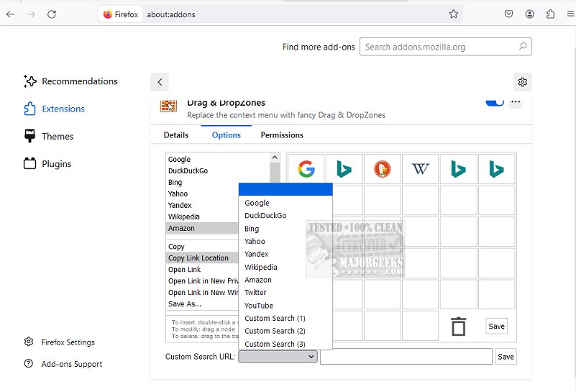Choose Google in the dropdown list
Screen dimensions: 576x392
coord(285,203)
